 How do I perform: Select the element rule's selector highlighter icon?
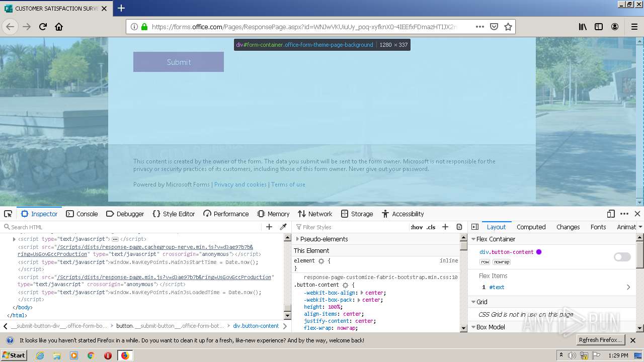click(321, 261)
